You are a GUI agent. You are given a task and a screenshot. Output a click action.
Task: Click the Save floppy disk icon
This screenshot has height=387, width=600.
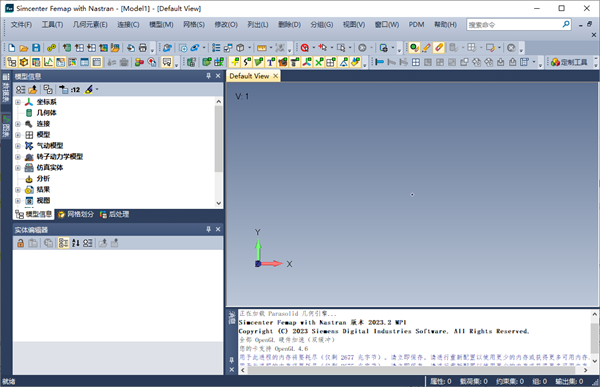(36, 48)
